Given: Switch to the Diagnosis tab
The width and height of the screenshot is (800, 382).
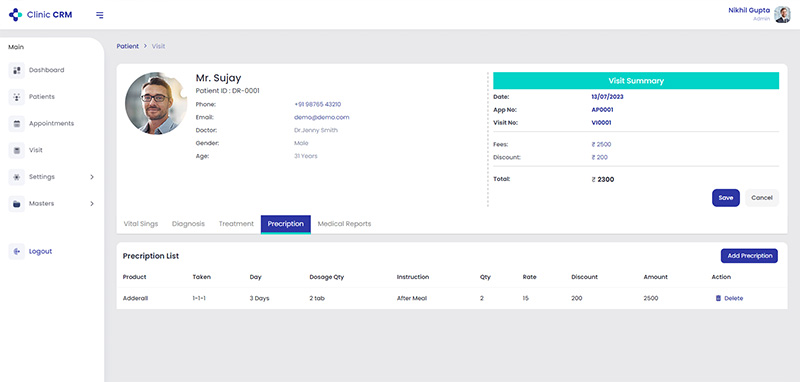Looking at the screenshot, I should click(x=188, y=224).
